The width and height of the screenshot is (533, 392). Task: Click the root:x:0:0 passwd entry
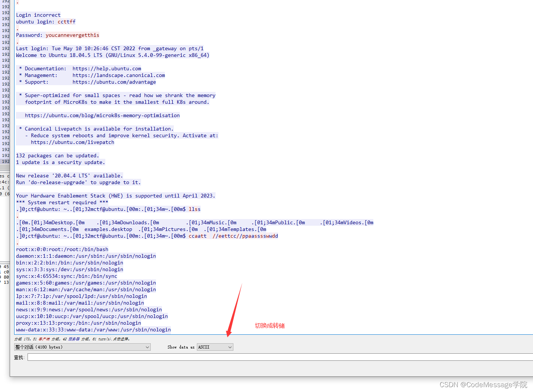(62, 249)
